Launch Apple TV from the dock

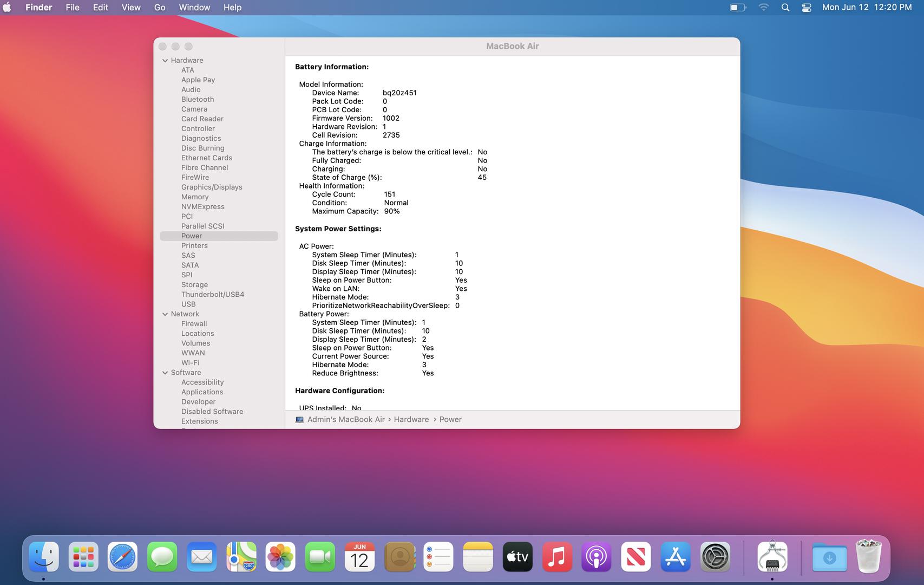(517, 557)
